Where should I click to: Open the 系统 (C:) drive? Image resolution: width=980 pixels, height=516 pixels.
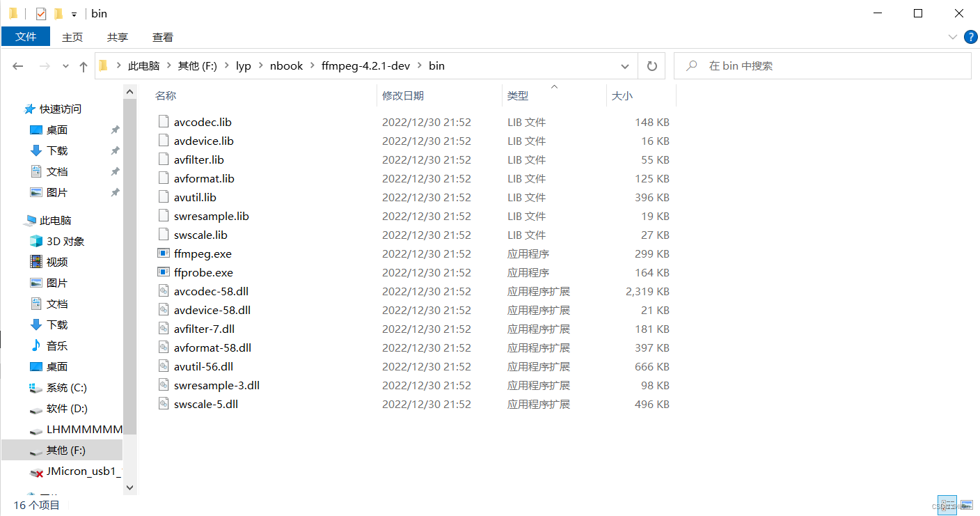click(x=67, y=387)
